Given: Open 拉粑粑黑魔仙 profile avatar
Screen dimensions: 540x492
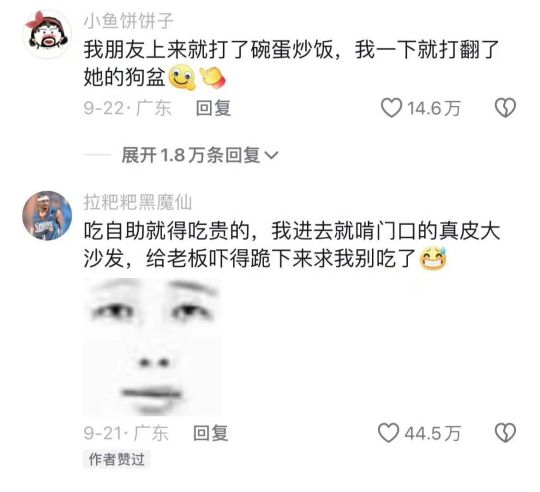Looking at the screenshot, I should click(47, 216).
